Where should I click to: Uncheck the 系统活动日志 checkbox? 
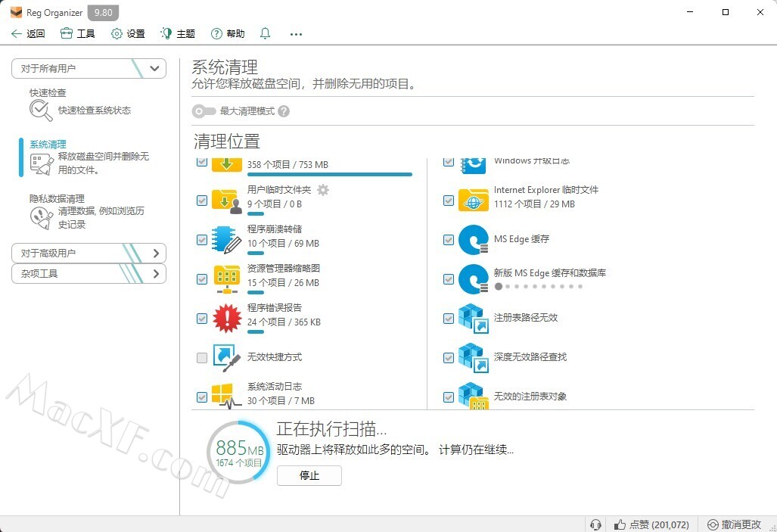coord(202,397)
